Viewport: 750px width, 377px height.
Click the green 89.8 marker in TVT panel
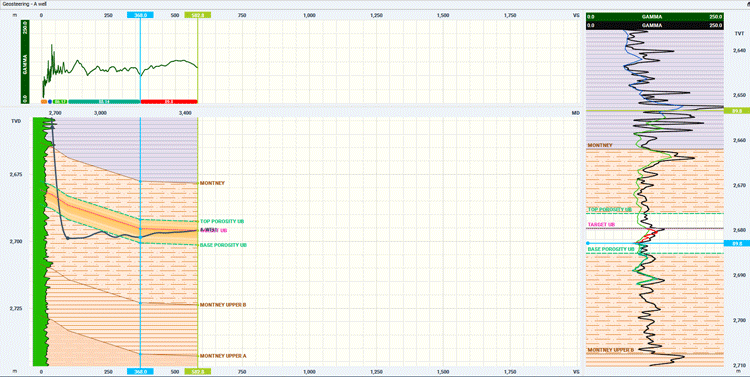pyautogui.click(x=737, y=111)
